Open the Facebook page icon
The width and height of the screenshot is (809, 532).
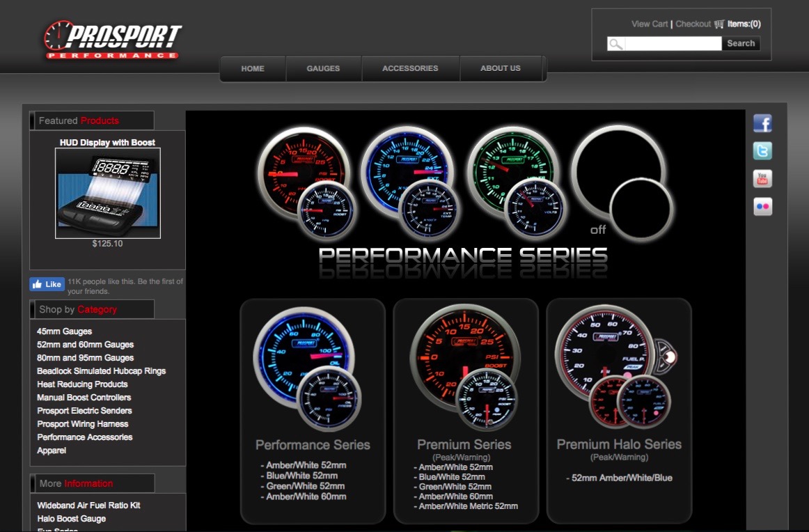coord(762,123)
